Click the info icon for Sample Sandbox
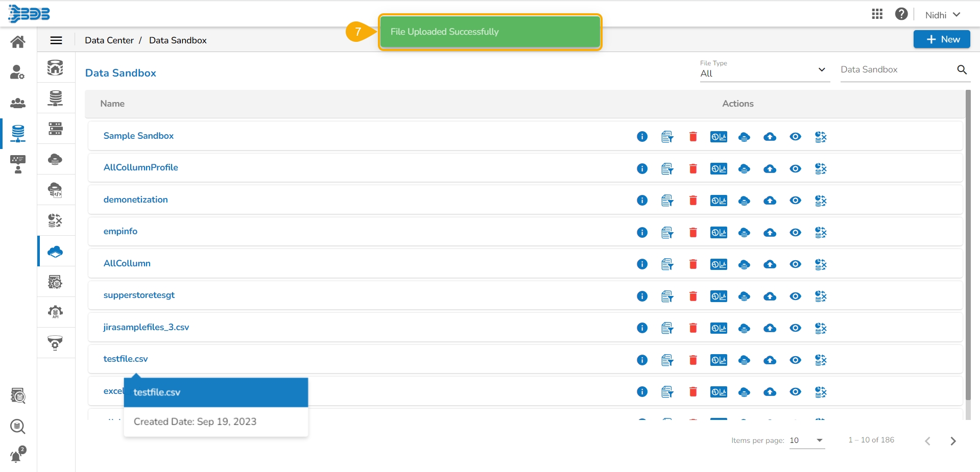 (x=642, y=137)
